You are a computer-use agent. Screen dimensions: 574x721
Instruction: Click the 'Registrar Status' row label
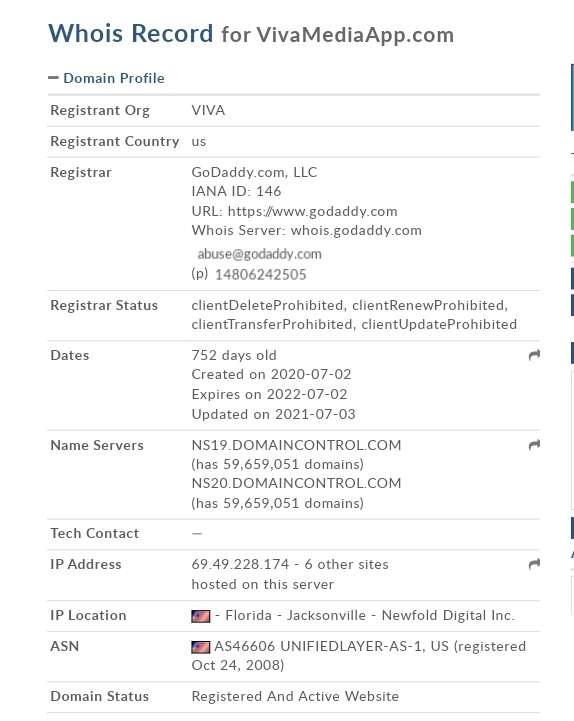(x=104, y=305)
